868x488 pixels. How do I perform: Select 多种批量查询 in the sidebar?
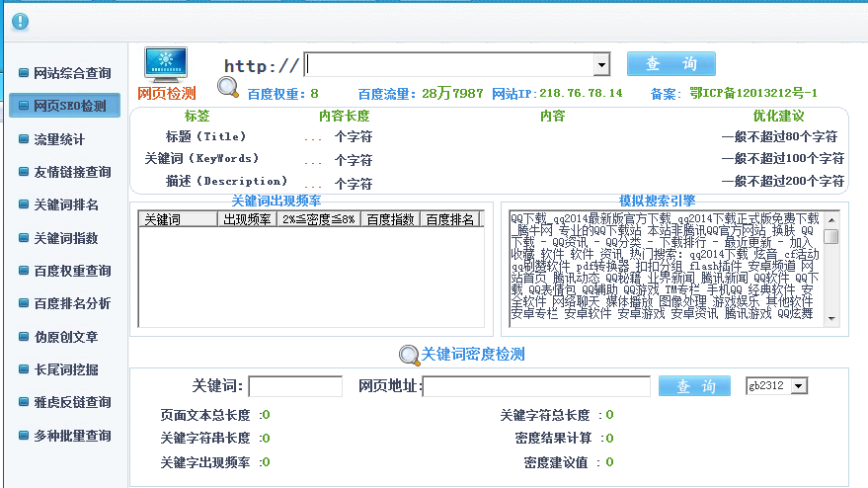click(x=72, y=435)
